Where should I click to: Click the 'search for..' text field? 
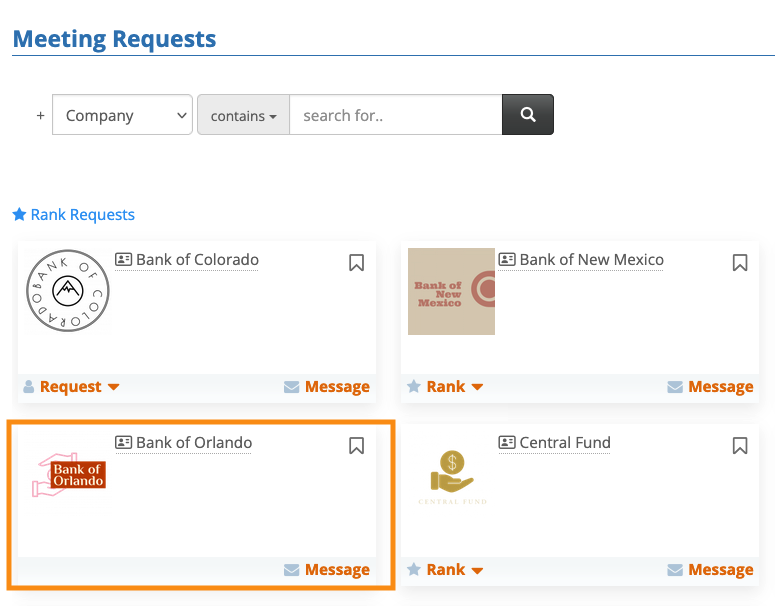395,115
